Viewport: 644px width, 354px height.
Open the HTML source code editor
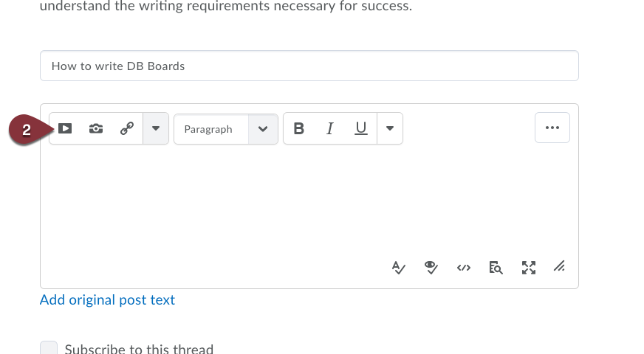click(463, 268)
